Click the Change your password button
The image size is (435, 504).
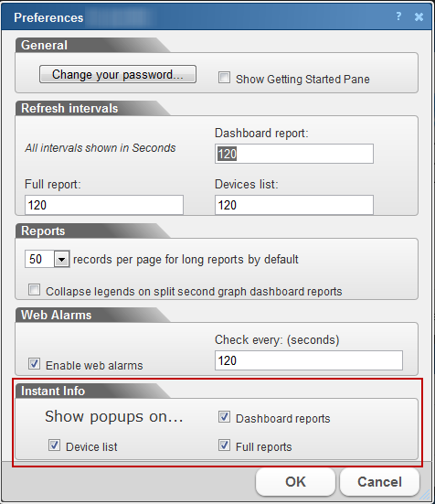118,74
